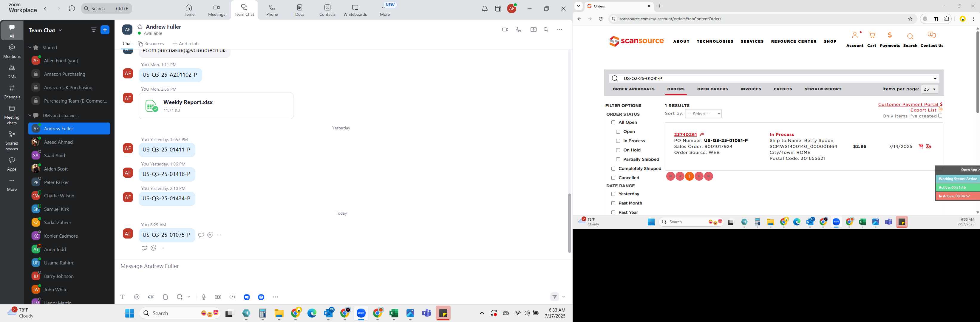The image size is (980, 322).
Task: Click the chat message list scrollbar
Action: (569, 223)
